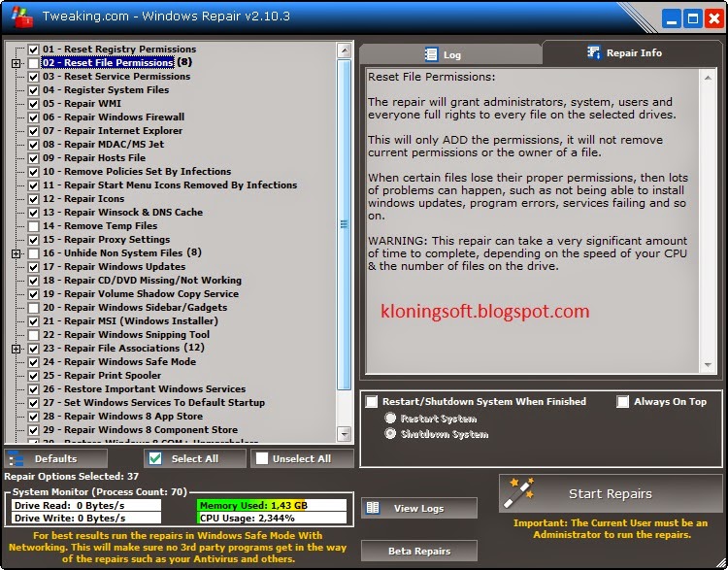Click the Drive Write value field

click(86, 518)
